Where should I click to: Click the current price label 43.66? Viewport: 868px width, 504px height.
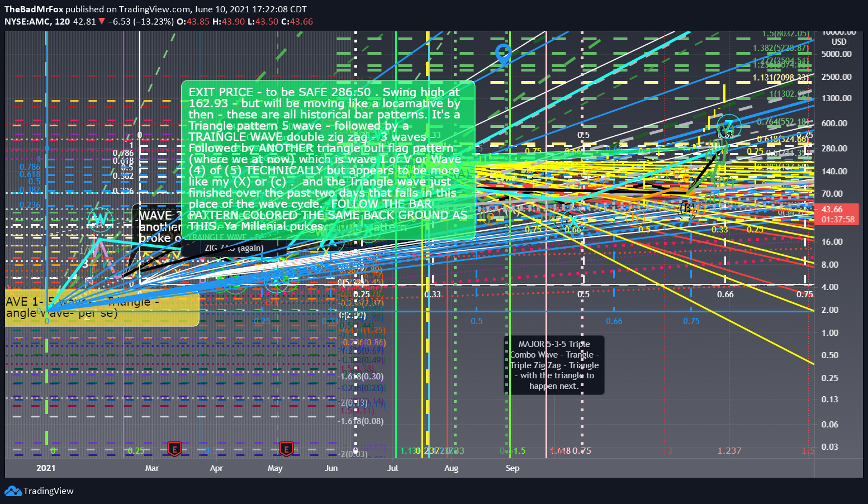pos(832,210)
